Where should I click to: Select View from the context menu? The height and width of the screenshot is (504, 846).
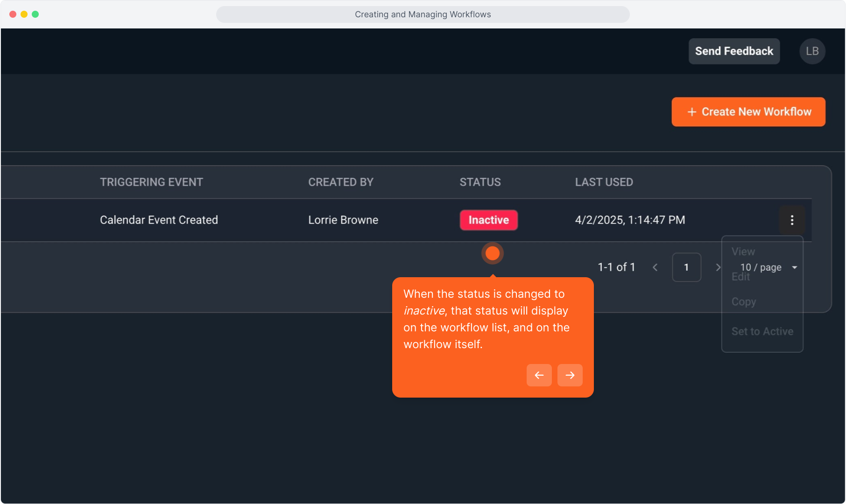click(x=743, y=252)
